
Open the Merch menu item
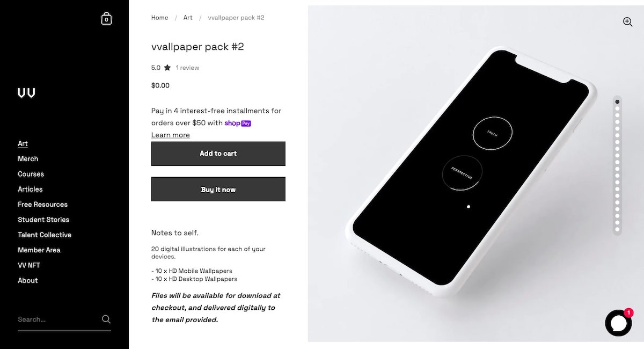click(x=28, y=159)
